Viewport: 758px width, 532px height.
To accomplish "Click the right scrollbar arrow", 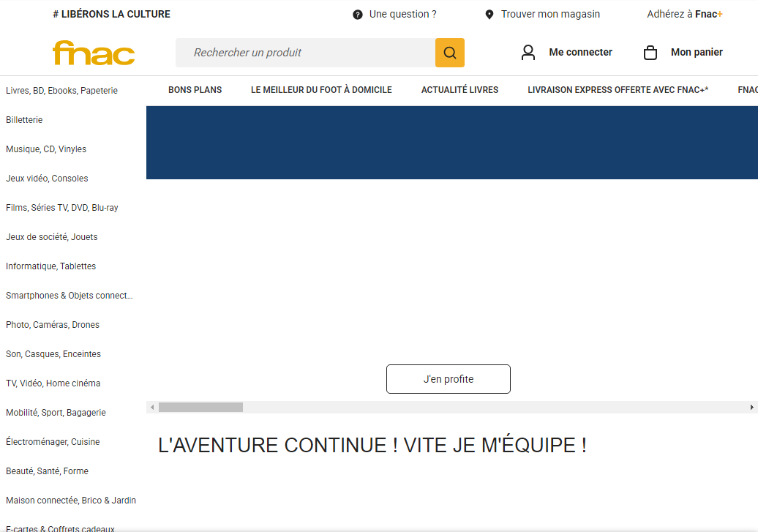I will (751, 407).
